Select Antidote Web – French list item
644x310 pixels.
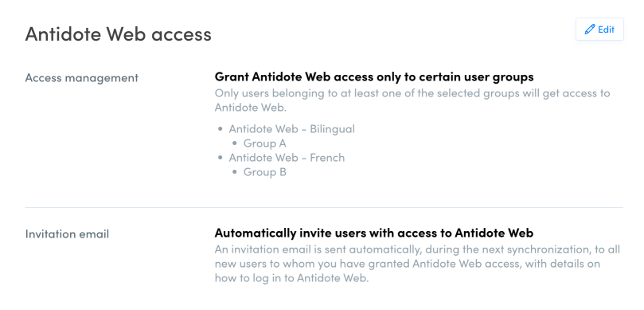(x=287, y=158)
